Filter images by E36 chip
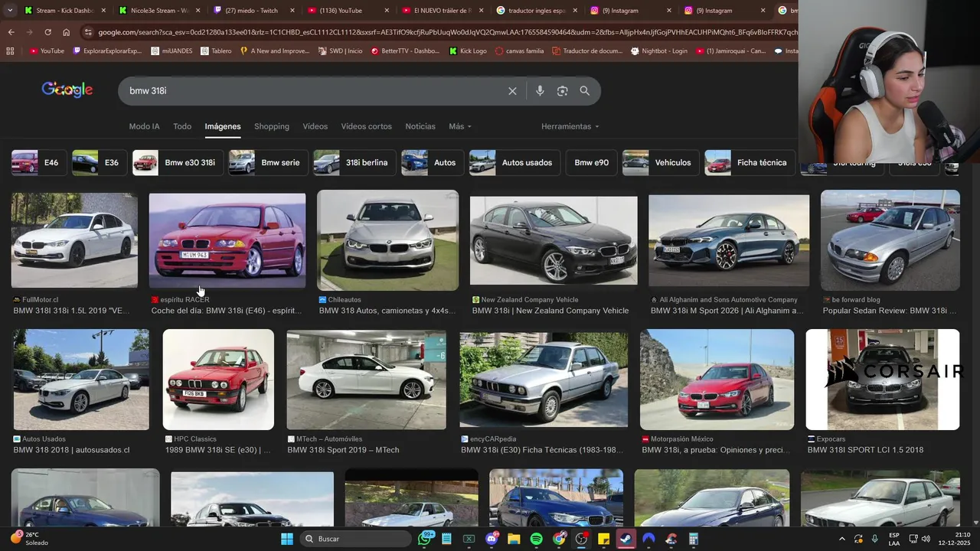980x551 pixels. 100,163
